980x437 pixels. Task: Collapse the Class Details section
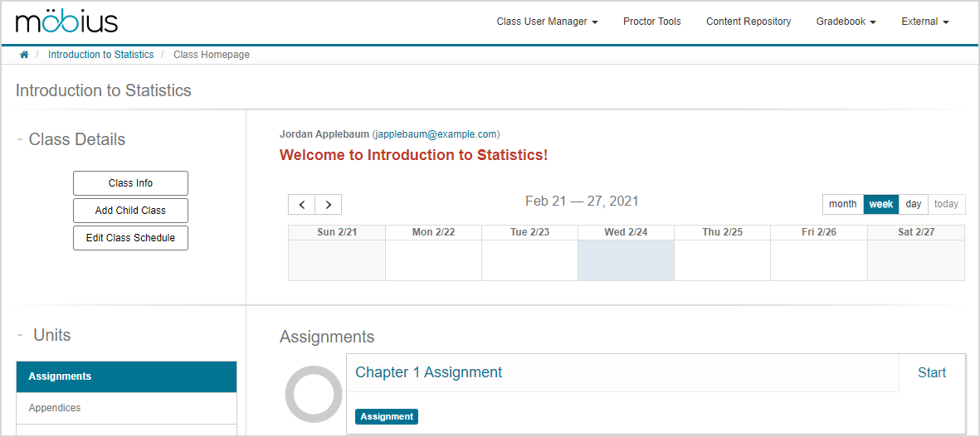coord(20,139)
